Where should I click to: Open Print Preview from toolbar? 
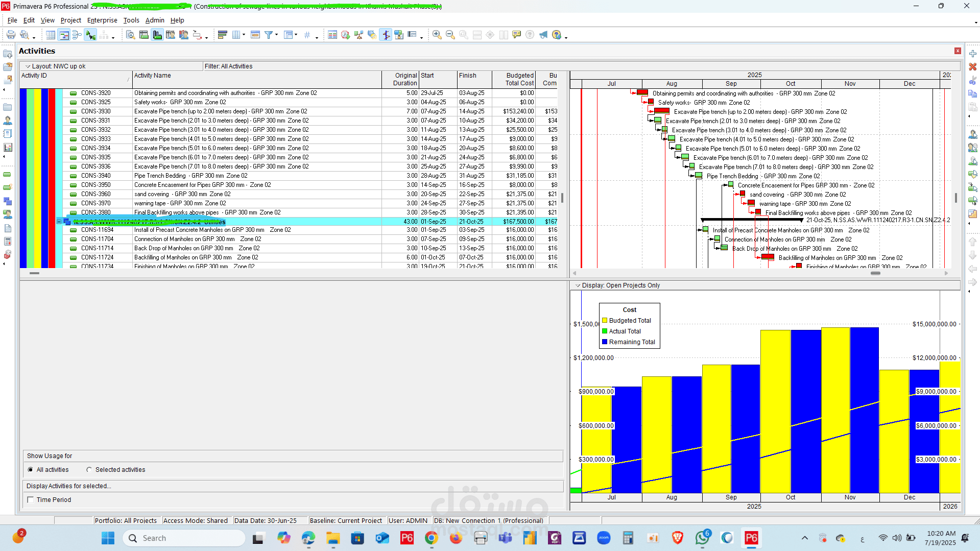coord(24,35)
